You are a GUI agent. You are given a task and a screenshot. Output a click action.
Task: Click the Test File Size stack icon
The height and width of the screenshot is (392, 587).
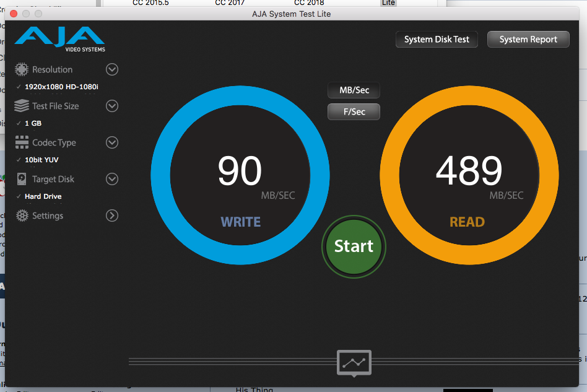[22, 106]
